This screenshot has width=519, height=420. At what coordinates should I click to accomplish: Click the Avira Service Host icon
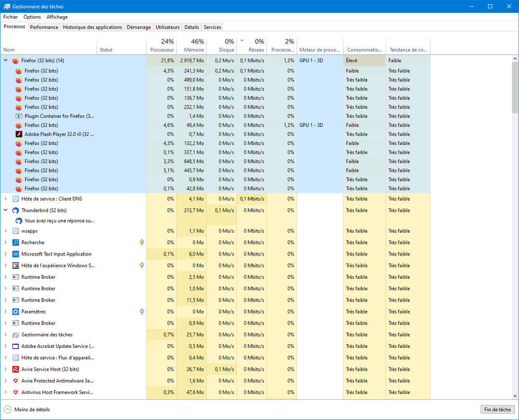(x=16, y=369)
